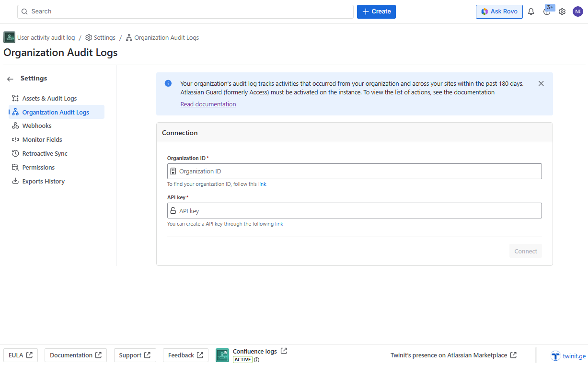
Task: Open the settings gear in top bar
Action: point(562,11)
